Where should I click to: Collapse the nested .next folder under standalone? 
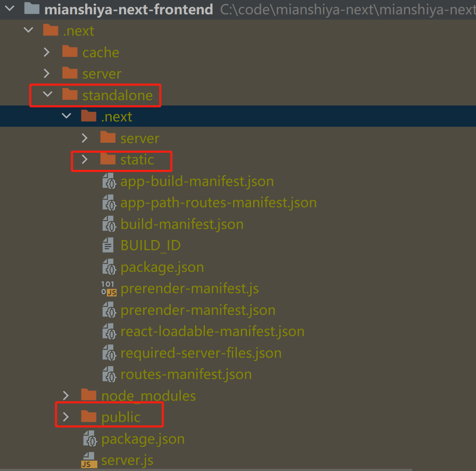coord(67,116)
